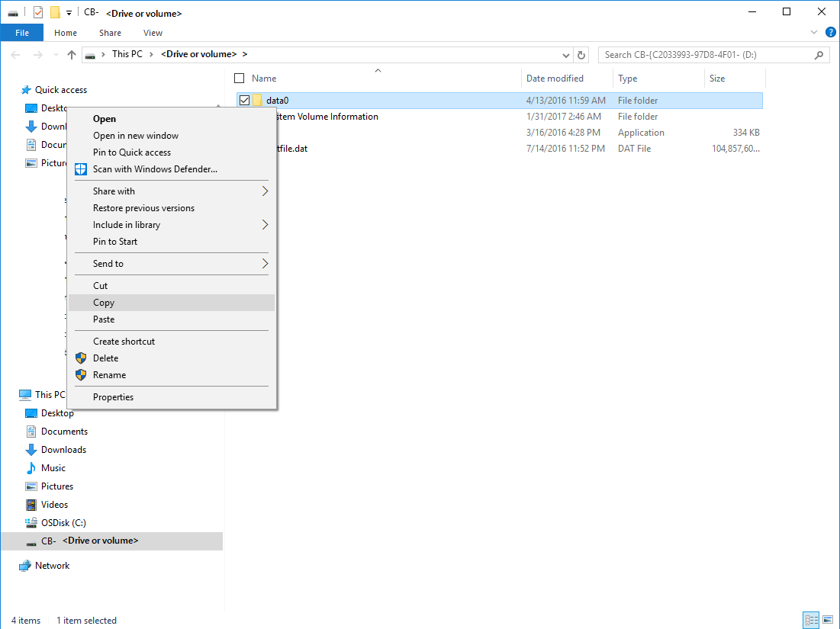
Task: Open drive Properties from Quick Access Toolbar
Action: [x=37, y=11]
